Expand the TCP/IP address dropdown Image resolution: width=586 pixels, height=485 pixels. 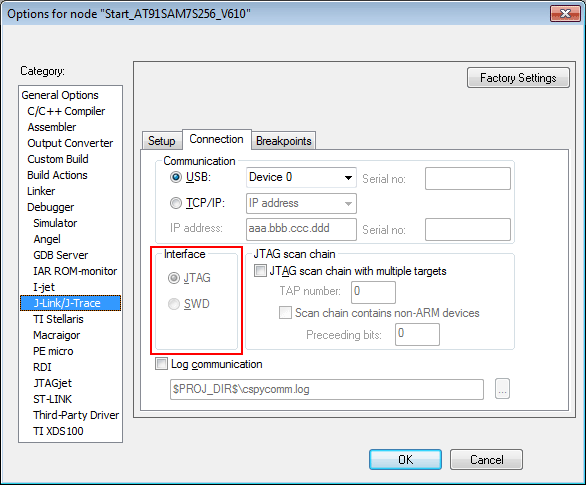(x=301, y=203)
